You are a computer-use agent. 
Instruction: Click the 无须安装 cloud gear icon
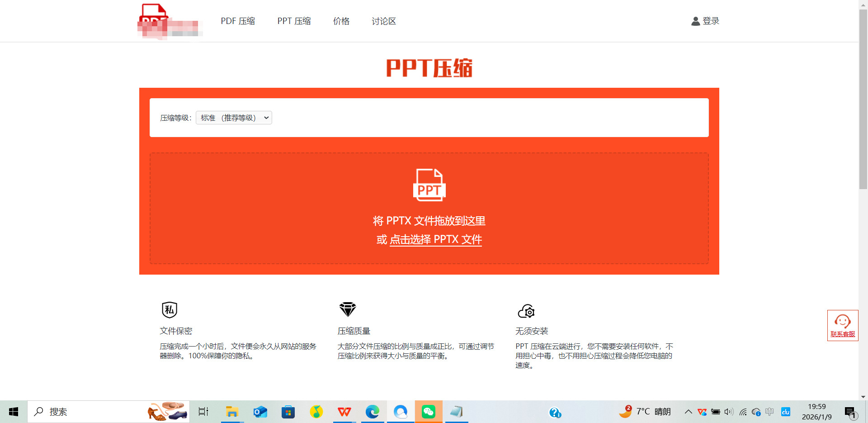coord(526,311)
